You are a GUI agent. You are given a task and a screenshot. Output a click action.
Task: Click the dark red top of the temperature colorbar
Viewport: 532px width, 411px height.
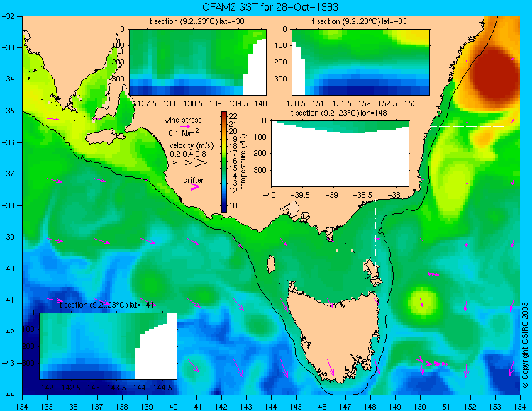pos(224,115)
